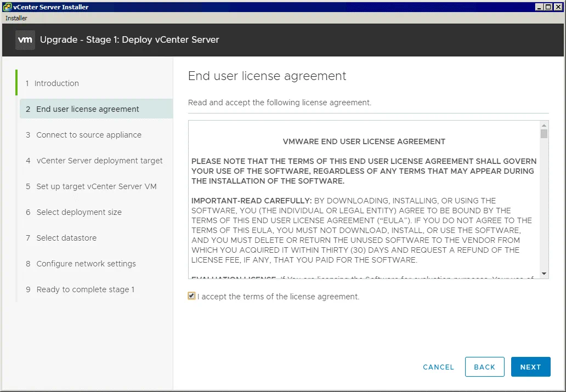The height and width of the screenshot is (392, 566).
Task: Choose the Select deployment size step
Action: [79, 212]
